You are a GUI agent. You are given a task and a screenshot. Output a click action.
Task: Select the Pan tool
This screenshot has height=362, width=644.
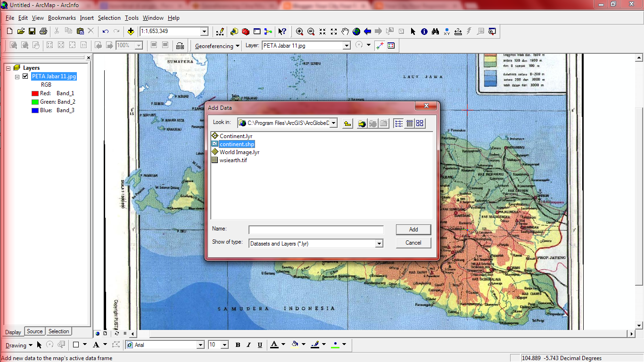(345, 31)
